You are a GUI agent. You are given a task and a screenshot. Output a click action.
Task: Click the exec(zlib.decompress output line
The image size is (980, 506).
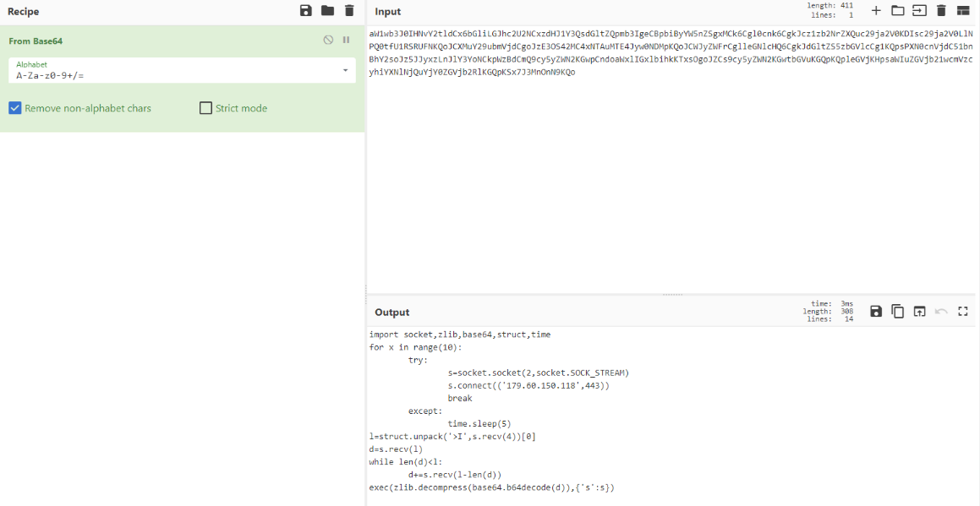point(492,487)
